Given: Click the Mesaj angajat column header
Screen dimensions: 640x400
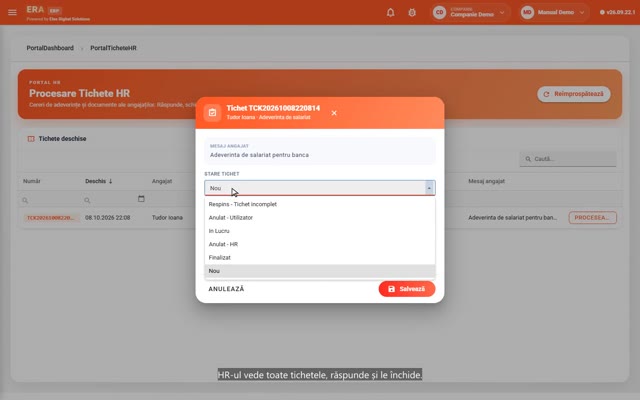Looking at the screenshot, I should [487, 181].
